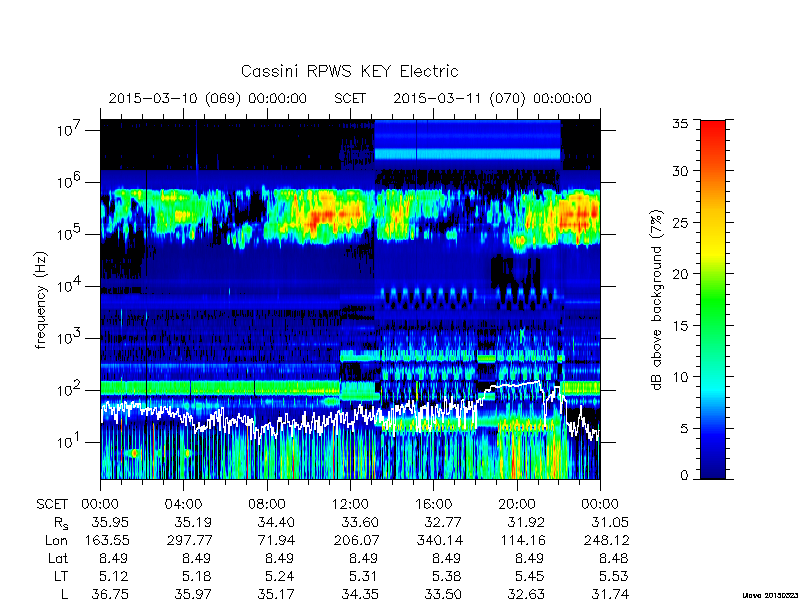Click the "SCET" label between the two dates
This screenshot has width=800, height=600.
coord(350,98)
